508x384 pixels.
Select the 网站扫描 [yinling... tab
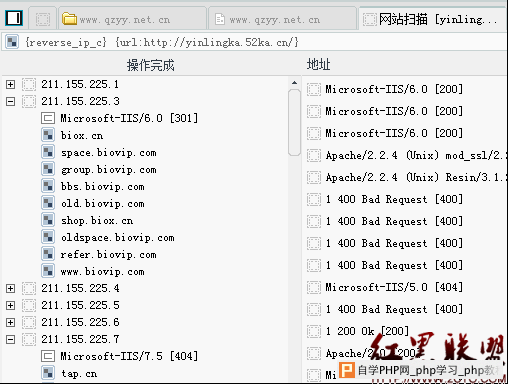point(433,19)
